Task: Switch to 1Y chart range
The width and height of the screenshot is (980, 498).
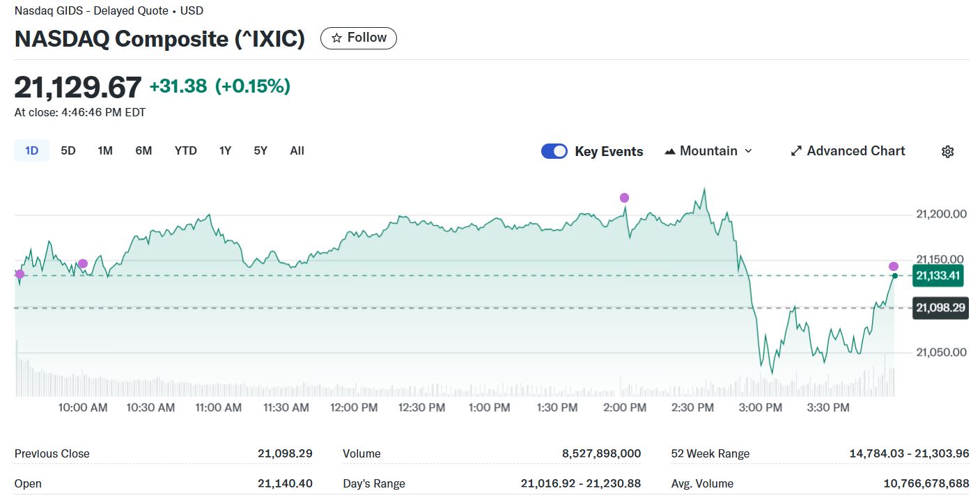Action: (x=225, y=150)
